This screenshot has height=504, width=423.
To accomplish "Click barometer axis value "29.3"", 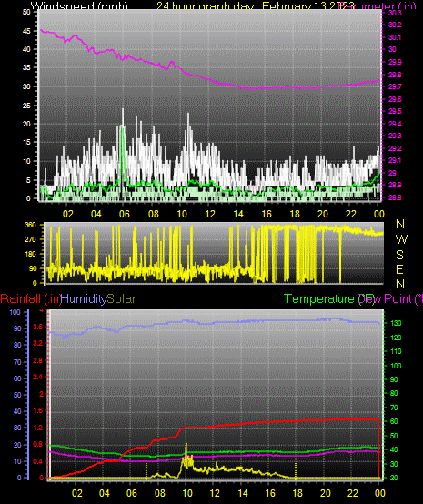I will point(395,136).
